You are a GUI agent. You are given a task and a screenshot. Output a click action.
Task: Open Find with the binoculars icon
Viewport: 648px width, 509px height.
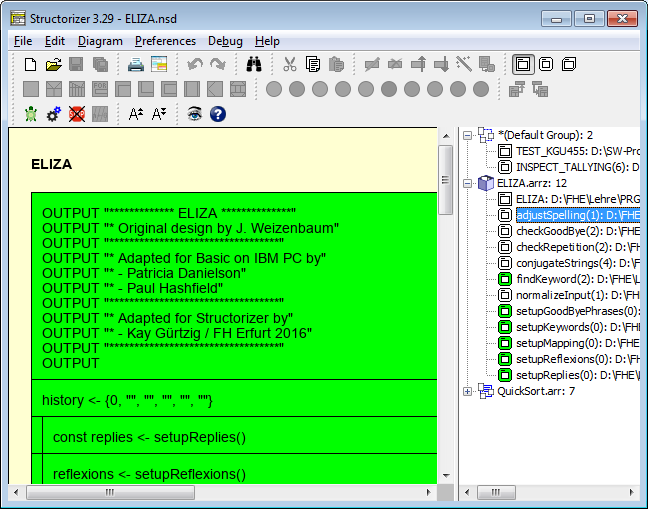point(254,64)
